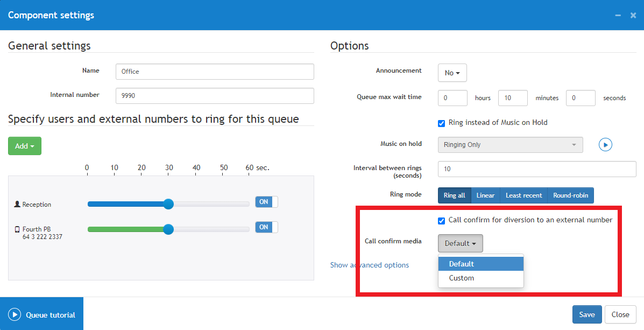Turn off the Fourth PB ON switch
The height and width of the screenshot is (330, 644).
[266, 227]
